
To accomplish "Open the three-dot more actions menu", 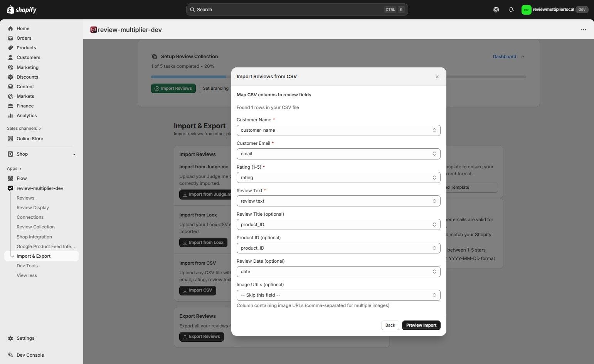I will point(584,30).
